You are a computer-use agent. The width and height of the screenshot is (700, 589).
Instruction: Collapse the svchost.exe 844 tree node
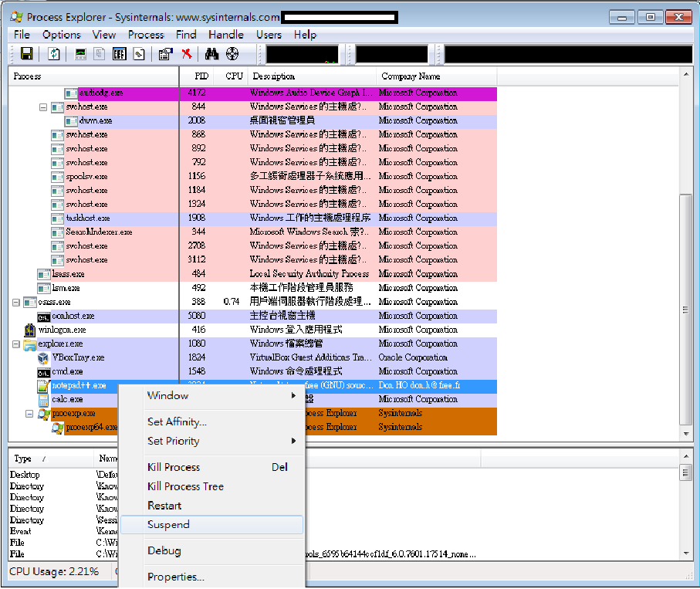(x=43, y=107)
